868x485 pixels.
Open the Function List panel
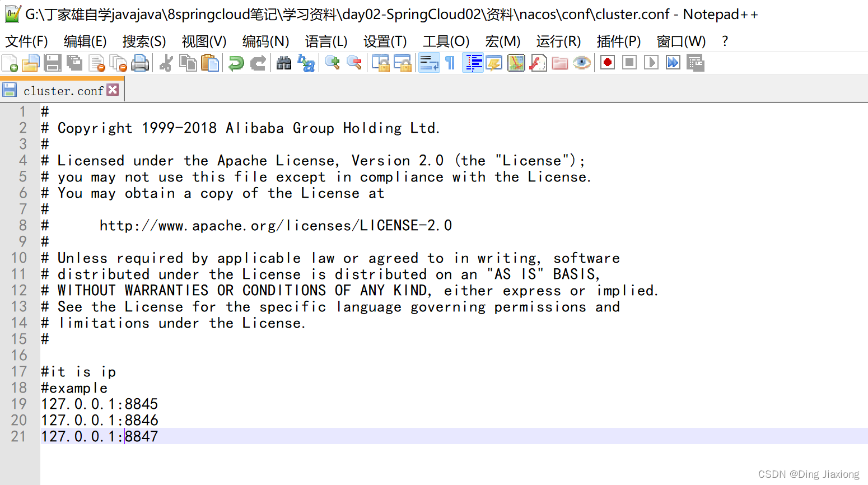pos(538,63)
